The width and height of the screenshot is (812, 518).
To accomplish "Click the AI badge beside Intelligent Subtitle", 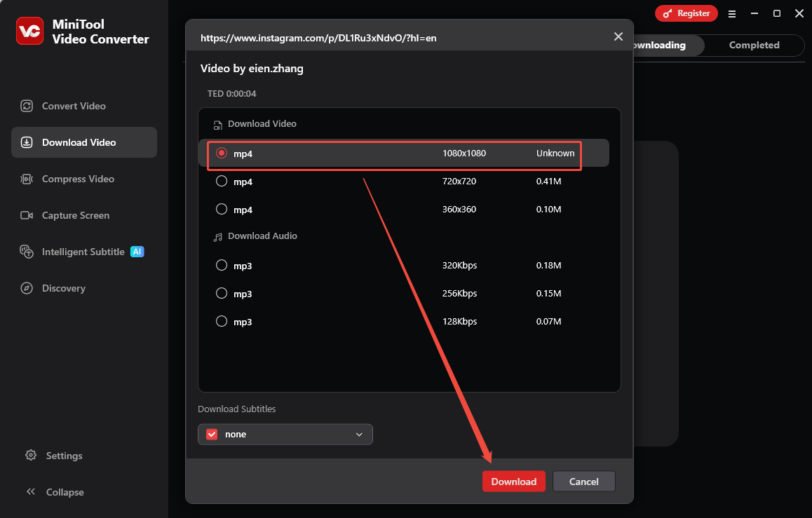I will click(x=137, y=252).
